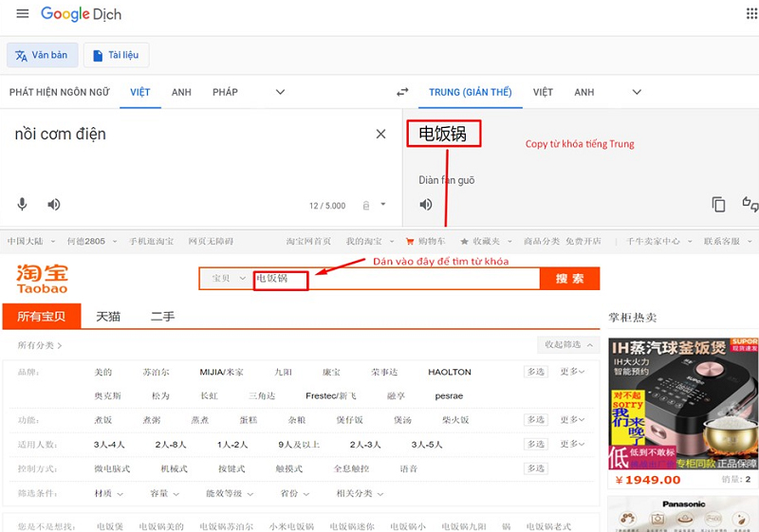Open the 所有分类 breadcrumb
Screen dimensions: 759x532
point(40,345)
